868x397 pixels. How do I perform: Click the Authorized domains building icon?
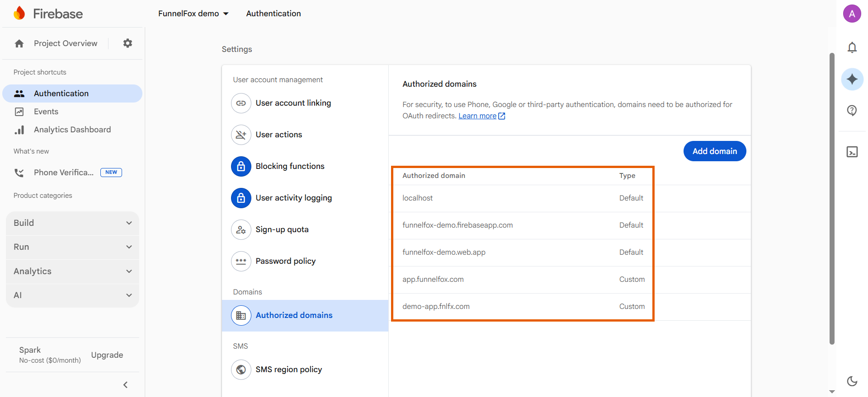coord(241,315)
